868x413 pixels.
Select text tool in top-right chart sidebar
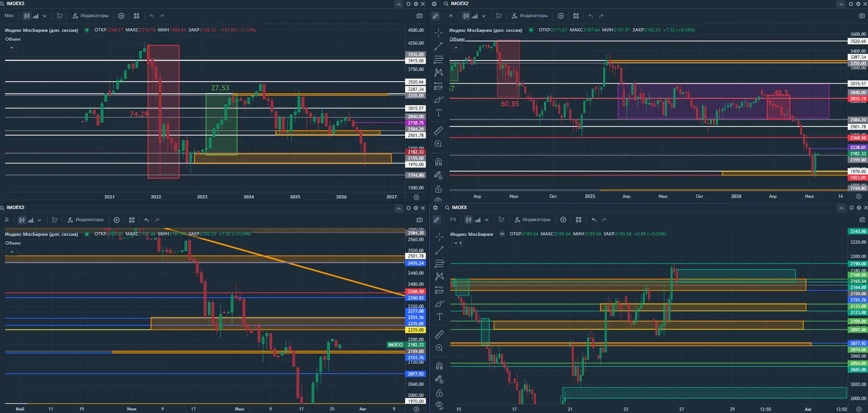click(x=439, y=113)
